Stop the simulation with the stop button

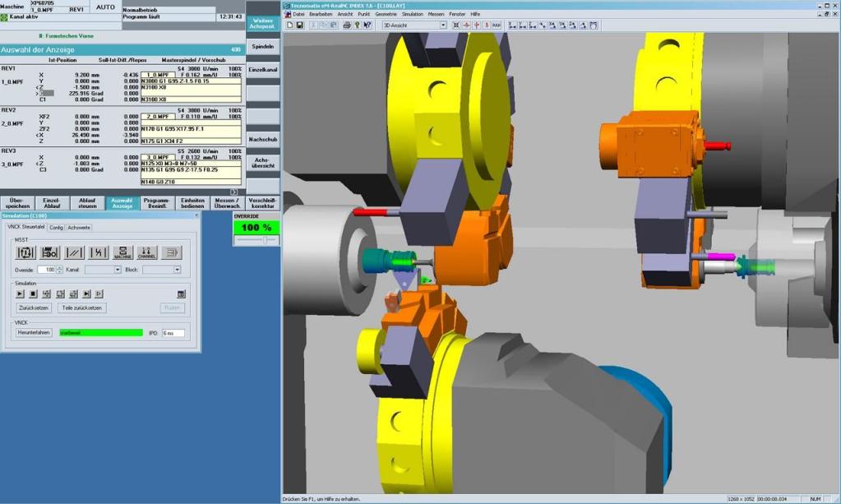pos(33,294)
